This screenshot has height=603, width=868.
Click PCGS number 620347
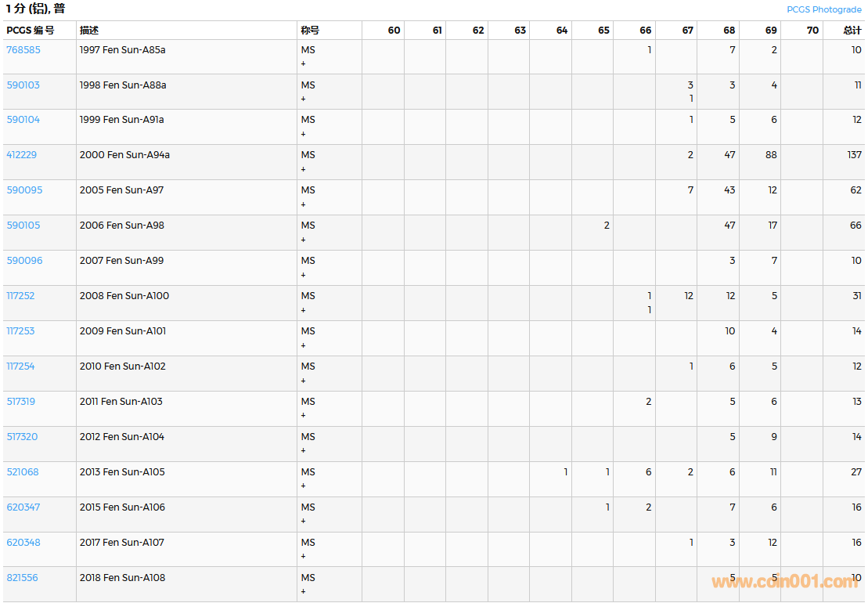23,507
